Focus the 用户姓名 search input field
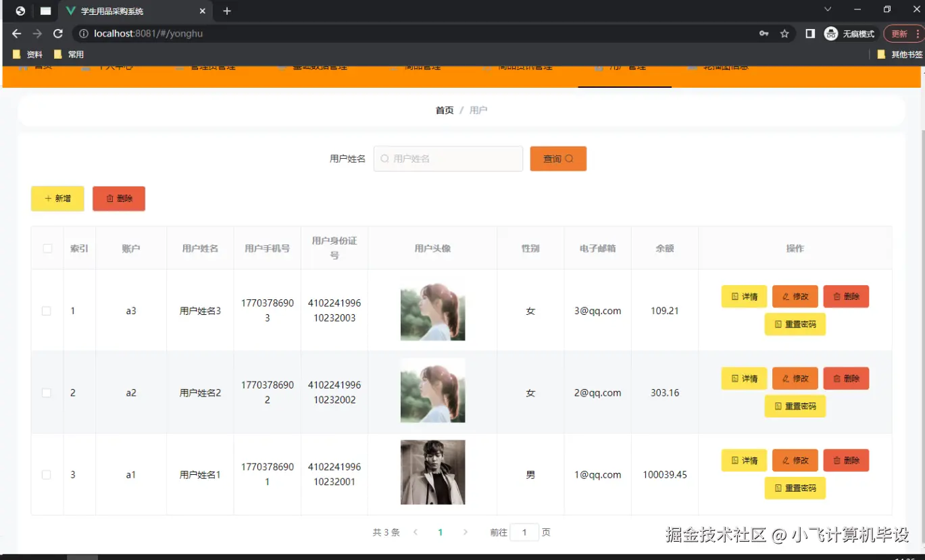This screenshot has width=925, height=560. pyautogui.click(x=448, y=159)
